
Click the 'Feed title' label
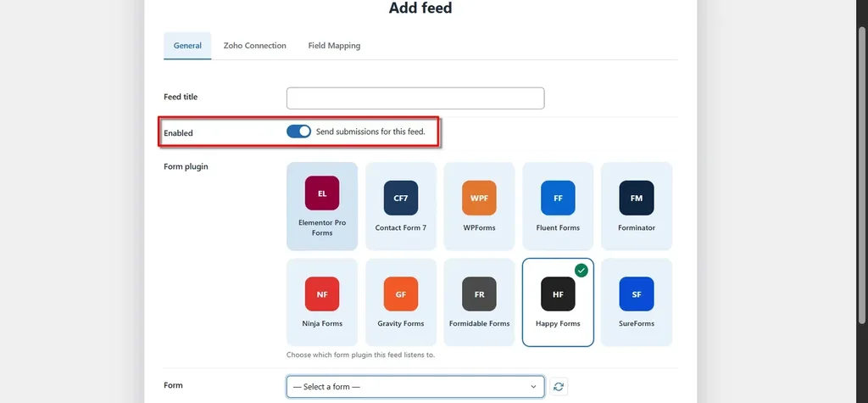coord(181,97)
